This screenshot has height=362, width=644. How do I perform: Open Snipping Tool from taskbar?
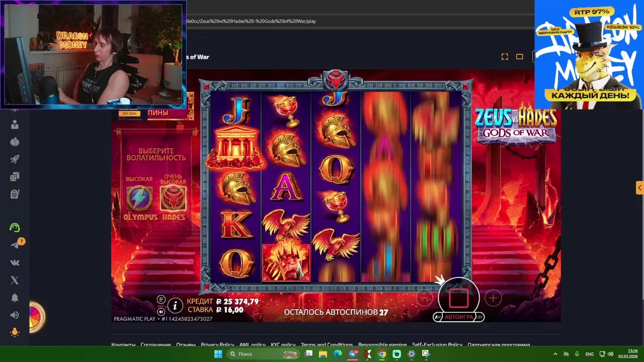click(426, 354)
